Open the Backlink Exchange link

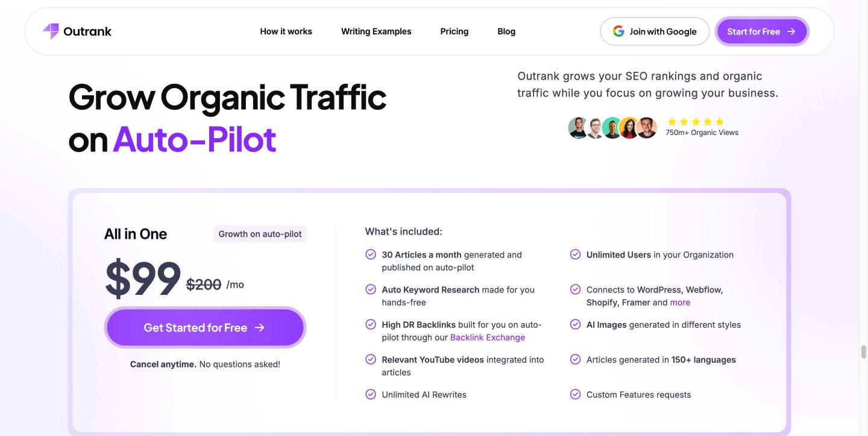tap(488, 337)
